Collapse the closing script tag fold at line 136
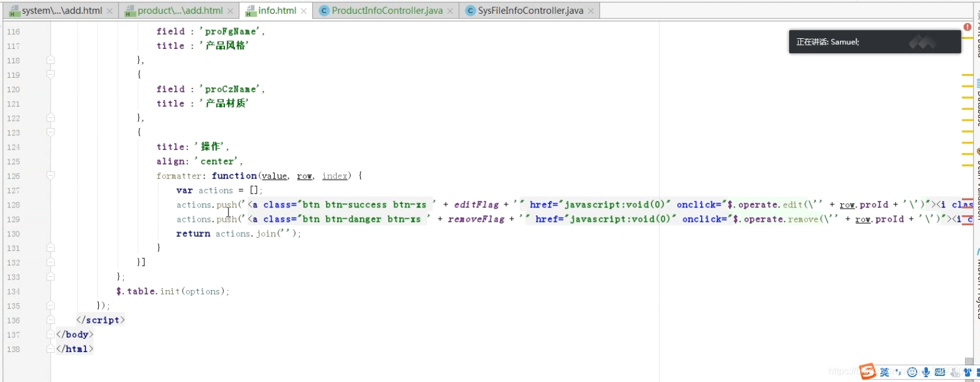980x382 pixels. click(51, 320)
